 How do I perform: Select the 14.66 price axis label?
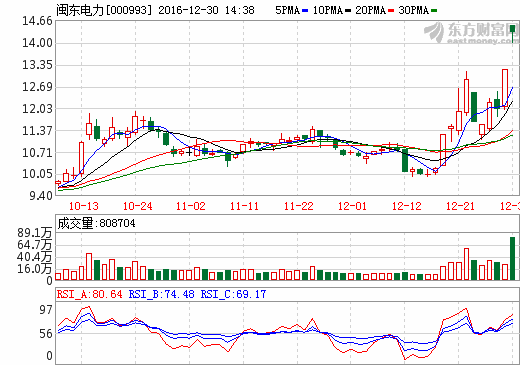click(37, 21)
